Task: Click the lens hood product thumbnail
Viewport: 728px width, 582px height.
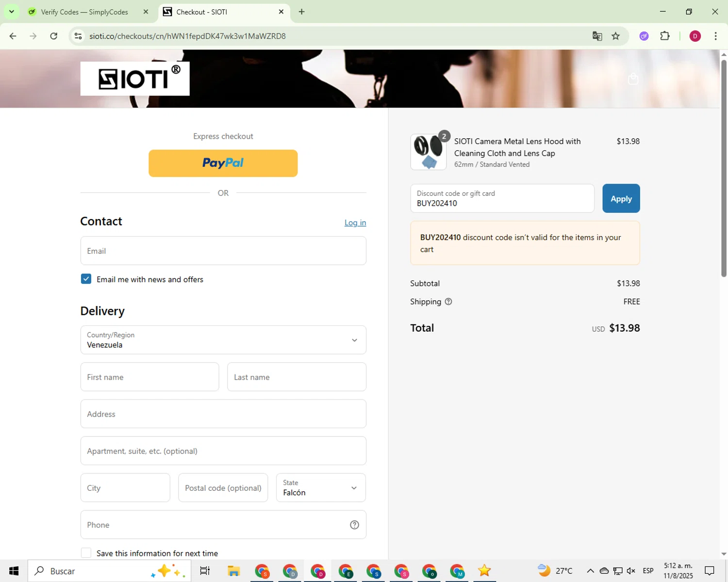Action: [x=429, y=152]
